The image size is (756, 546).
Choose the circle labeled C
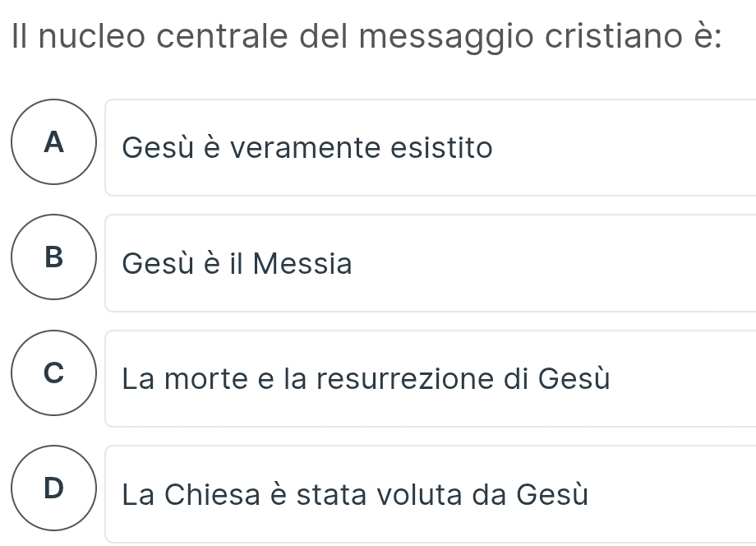[x=54, y=375]
